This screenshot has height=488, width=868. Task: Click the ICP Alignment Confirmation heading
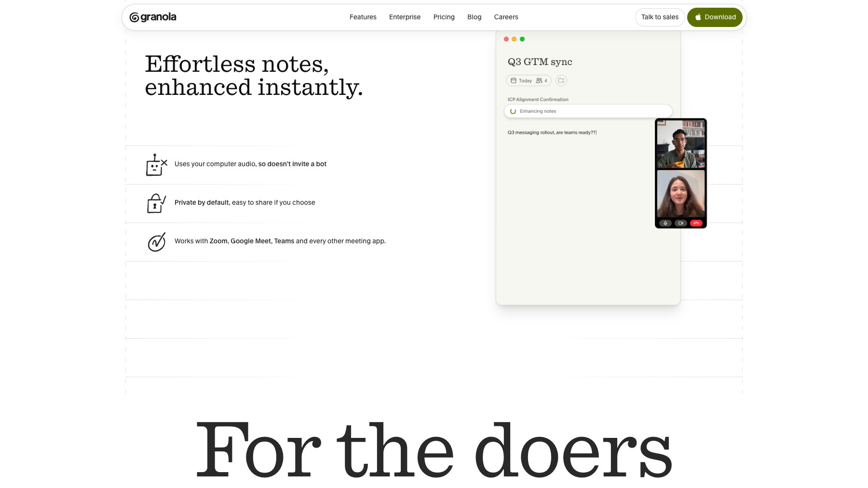(x=538, y=100)
